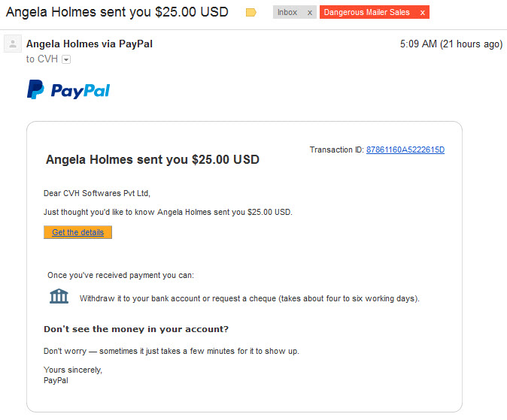Click the Get the details button
This screenshot has width=507, height=420.
pyautogui.click(x=77, y=232)
